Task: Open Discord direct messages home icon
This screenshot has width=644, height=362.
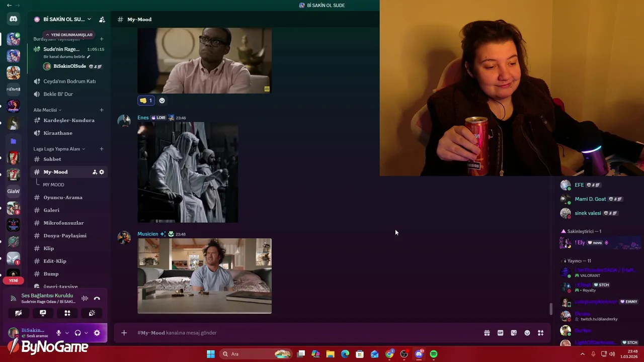Action: 14,19
